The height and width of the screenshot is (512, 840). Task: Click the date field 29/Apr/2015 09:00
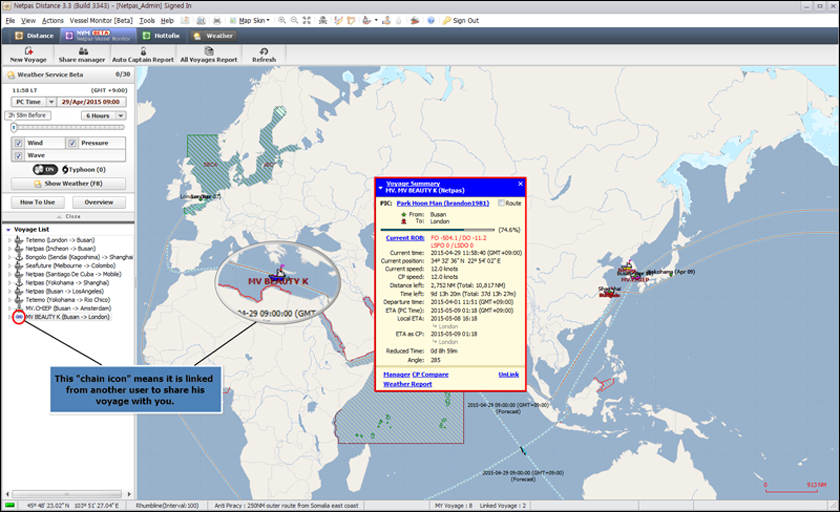point(91,102)
